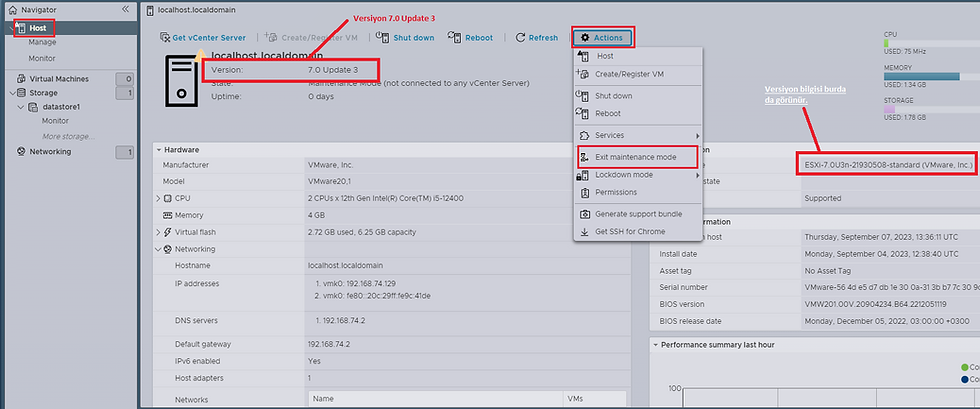Select Host in the Actions menu
This screenshot has width=980, height=409.
point(638,56)
